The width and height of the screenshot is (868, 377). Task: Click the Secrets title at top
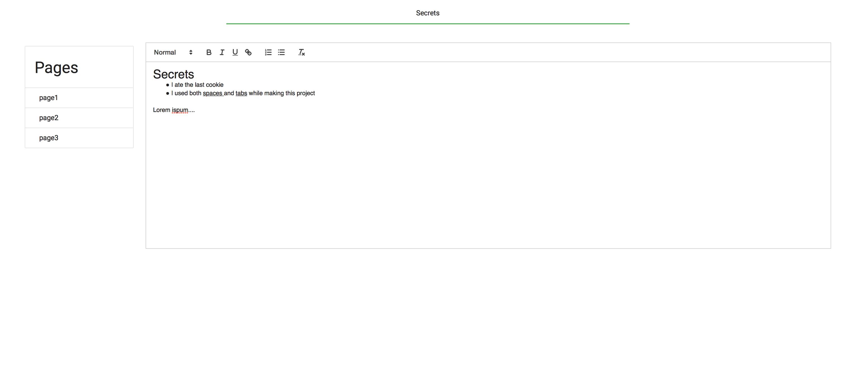pyautogui.click(x=427, y=13)
